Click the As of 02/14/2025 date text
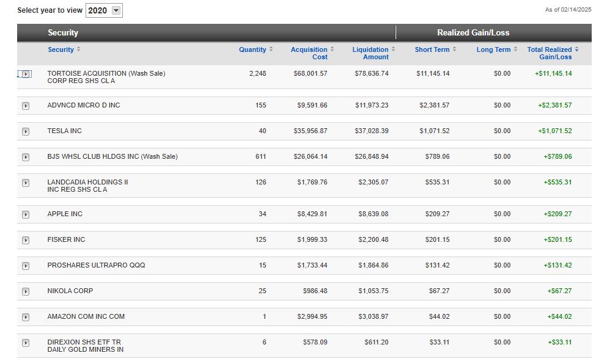Image resolution: width=607 pixels, height=364 pixels. point(568,10)
